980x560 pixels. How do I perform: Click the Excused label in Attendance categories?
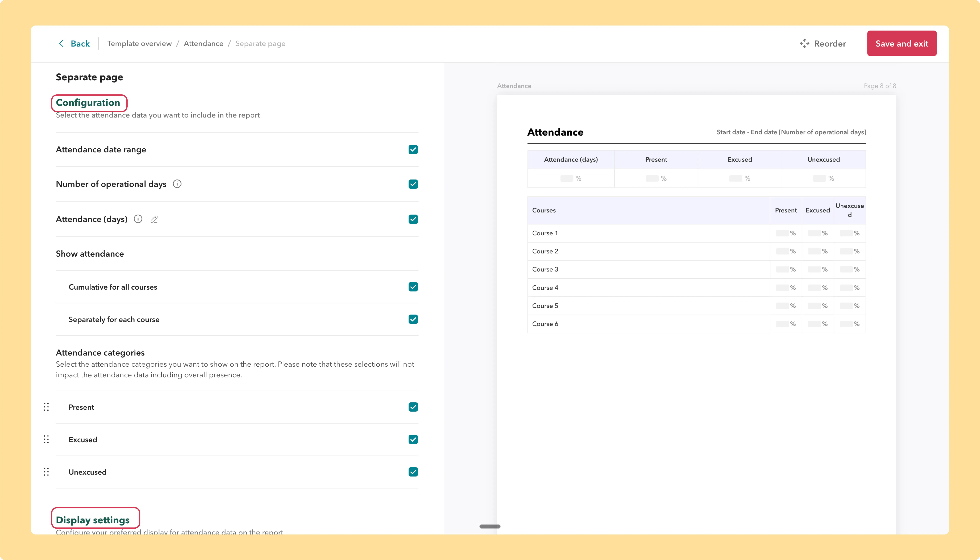pos(83,439)
